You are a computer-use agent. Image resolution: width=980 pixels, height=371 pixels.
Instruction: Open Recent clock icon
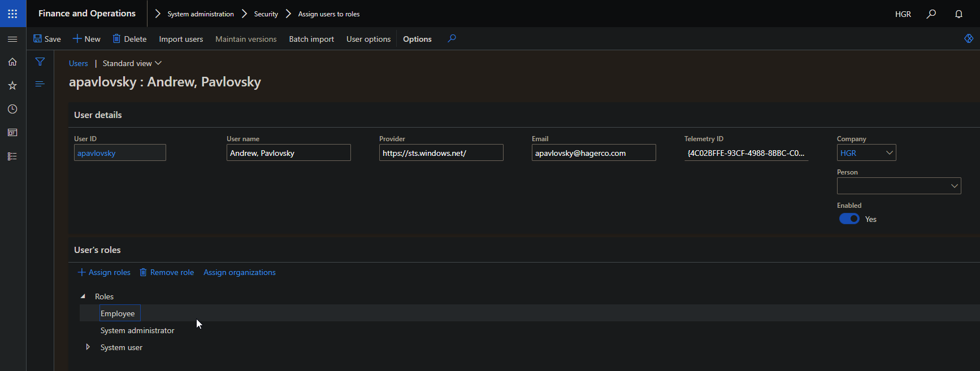click(x=12, y=109)
